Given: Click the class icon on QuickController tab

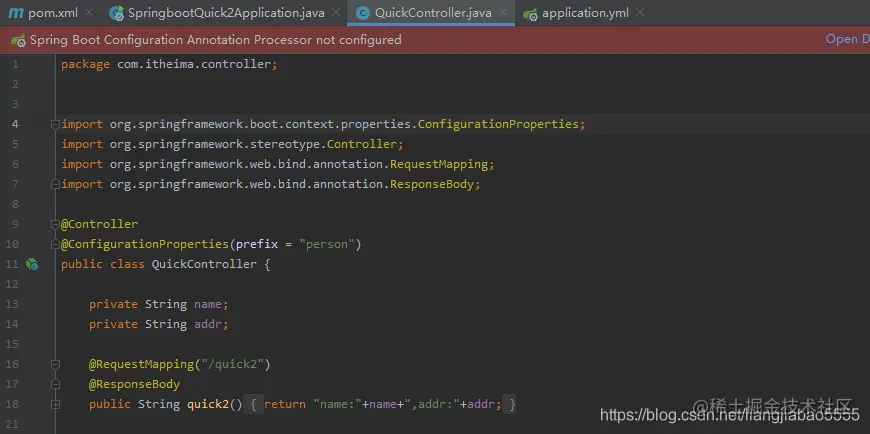Looking at the screenshot, I should click(x=363, y=13).
